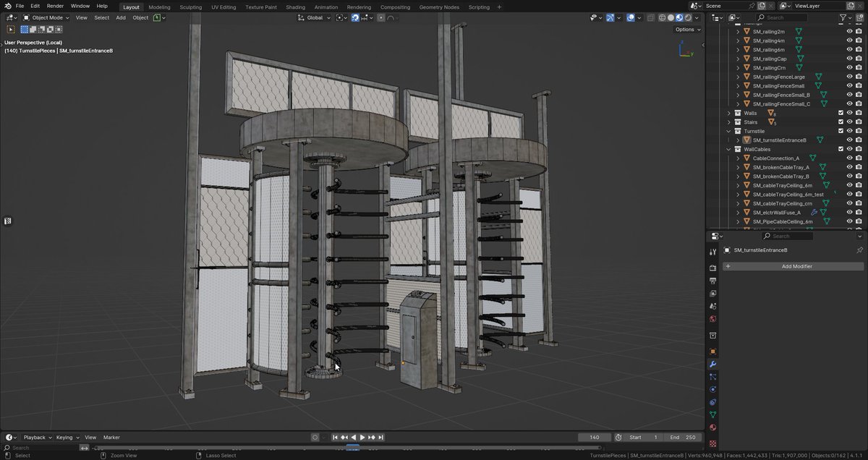
Task: Switch to solid viewport shading
Action: click(x=671, y=17)
